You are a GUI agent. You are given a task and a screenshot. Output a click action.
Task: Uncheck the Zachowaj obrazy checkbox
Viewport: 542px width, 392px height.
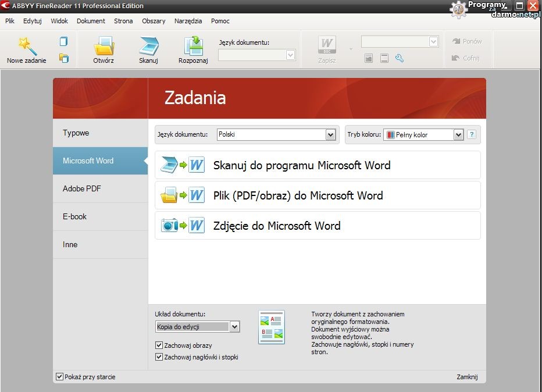pos(159,345)
